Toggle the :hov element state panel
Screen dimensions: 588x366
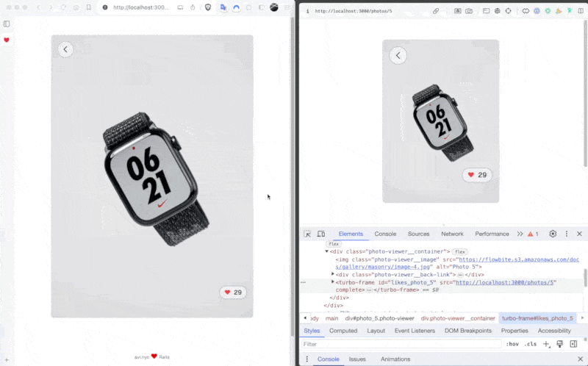point(512,344)
